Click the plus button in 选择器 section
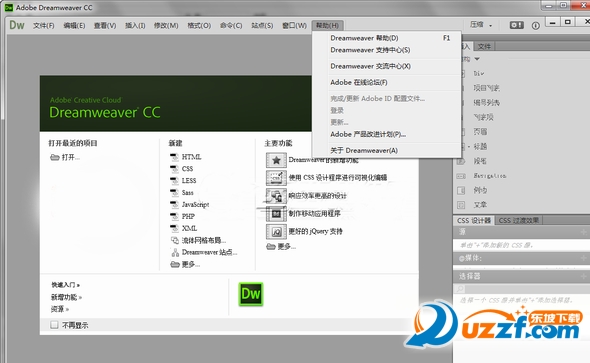The width and height of the screenshot is (590, 363). [584, 276]
